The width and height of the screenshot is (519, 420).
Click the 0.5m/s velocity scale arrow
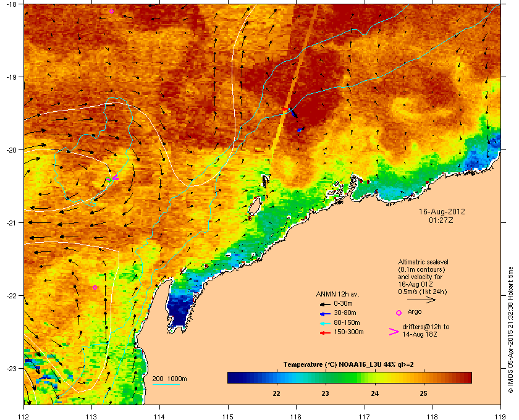pos(421,300)
